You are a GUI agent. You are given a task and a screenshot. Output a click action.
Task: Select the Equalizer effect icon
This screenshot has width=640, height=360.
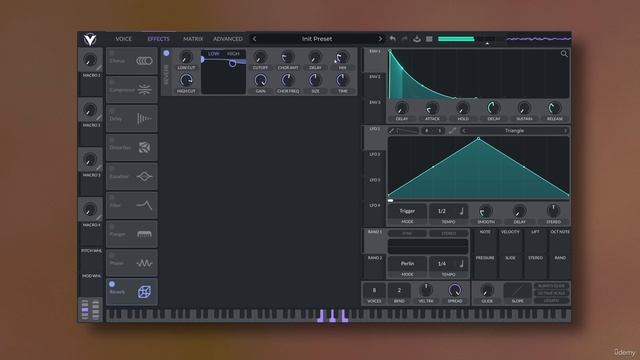(x=144, y=176)
